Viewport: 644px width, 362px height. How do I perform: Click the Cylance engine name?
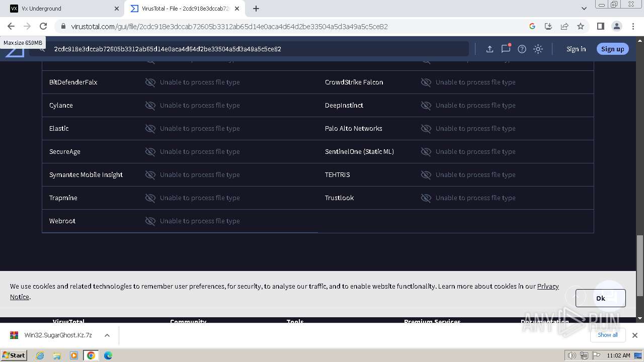[61, 105]
